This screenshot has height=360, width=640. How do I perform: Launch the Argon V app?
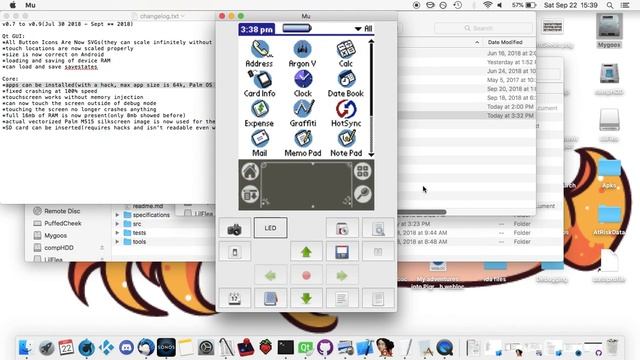[x=302, y=54]
